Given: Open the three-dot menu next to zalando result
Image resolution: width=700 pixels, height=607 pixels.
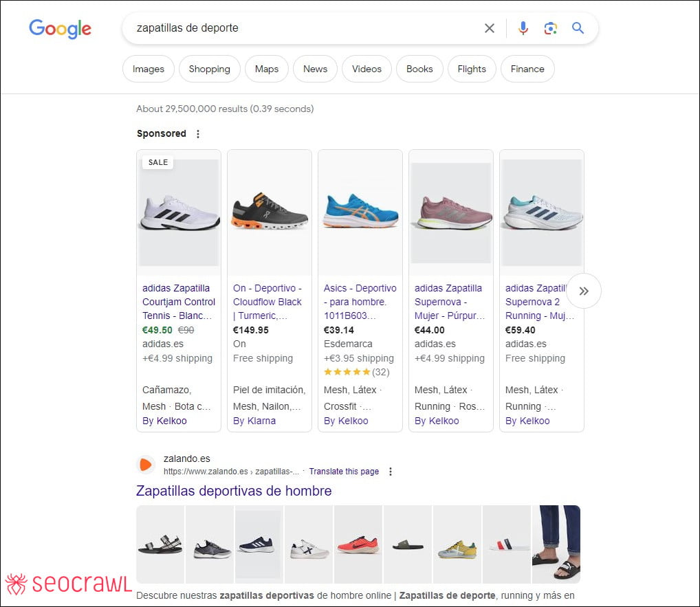Looking at the screenshot, I should [391, 472].
